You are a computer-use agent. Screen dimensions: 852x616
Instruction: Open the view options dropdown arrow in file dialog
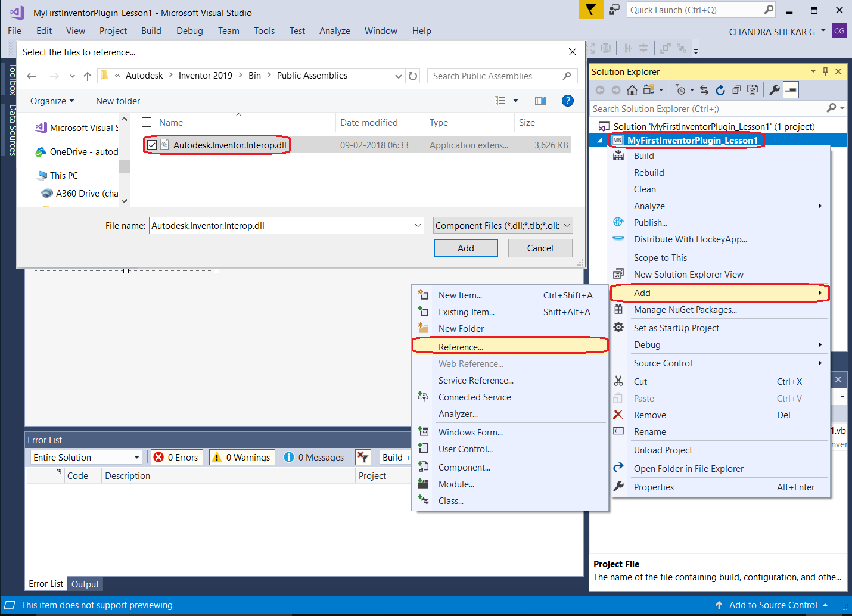515,101
